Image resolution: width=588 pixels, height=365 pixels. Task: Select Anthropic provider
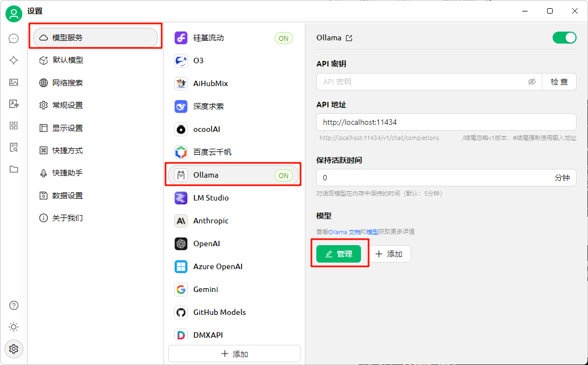tap(234, 221)
